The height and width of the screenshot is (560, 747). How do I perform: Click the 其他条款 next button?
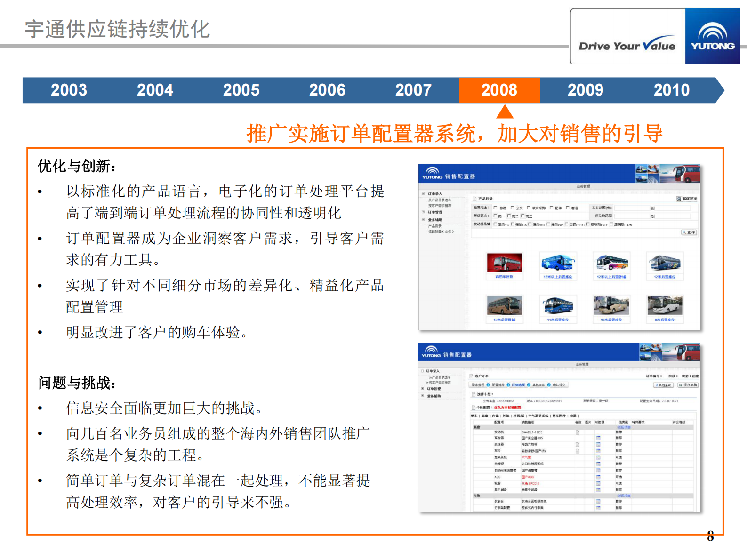663,385
